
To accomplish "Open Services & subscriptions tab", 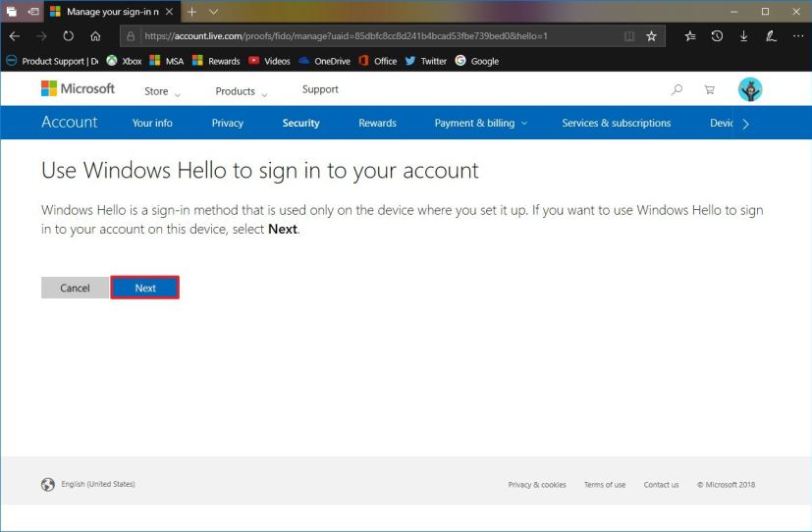I will point(617,123).
